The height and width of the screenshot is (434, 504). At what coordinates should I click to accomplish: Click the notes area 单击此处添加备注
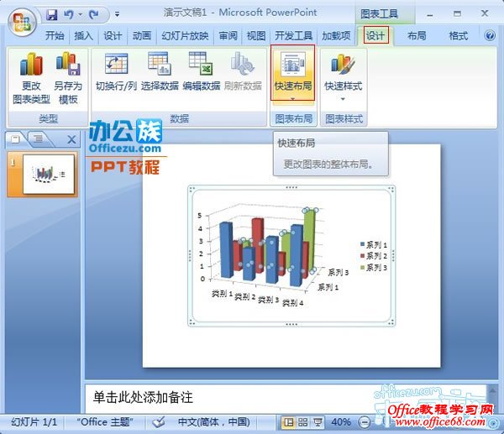pyautogui.click(x=143, y=397)
